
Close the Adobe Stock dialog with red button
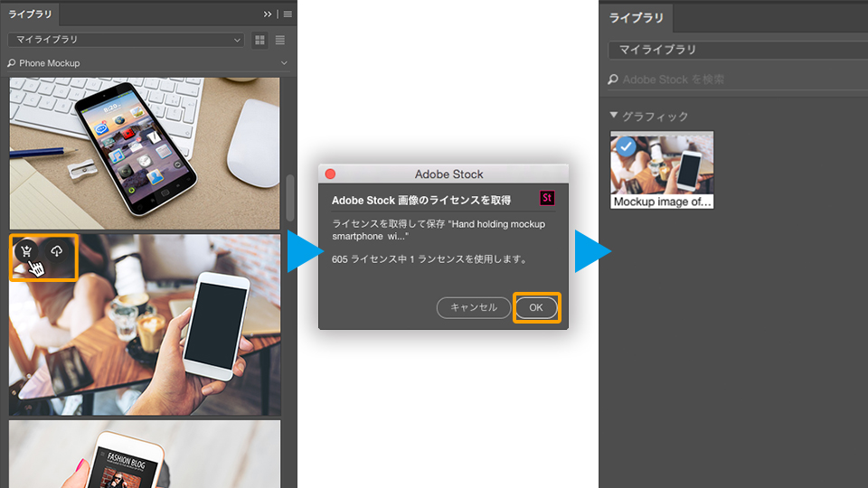[331, 174]
